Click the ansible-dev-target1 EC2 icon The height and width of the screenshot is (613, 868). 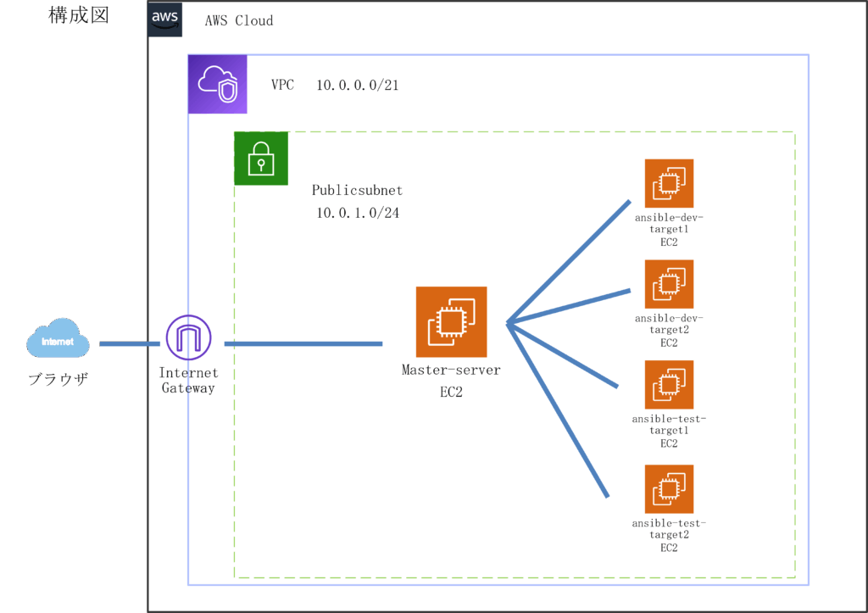coord(669,183)
